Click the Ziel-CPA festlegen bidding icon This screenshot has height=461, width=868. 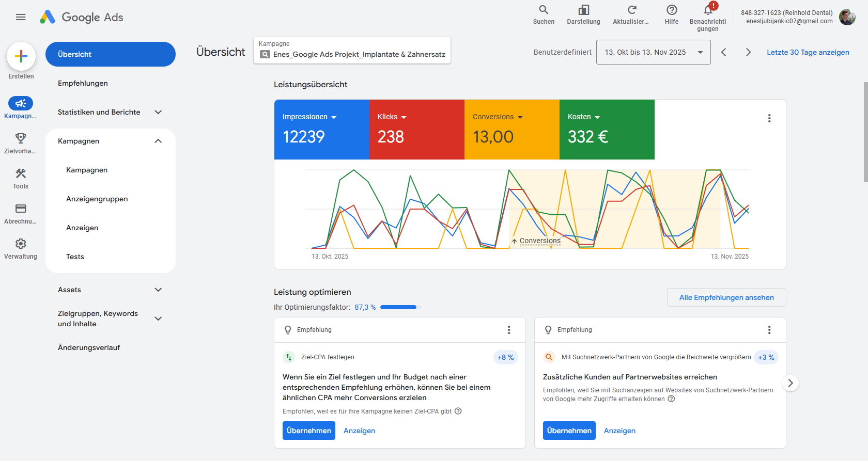(x=289, y=357)
